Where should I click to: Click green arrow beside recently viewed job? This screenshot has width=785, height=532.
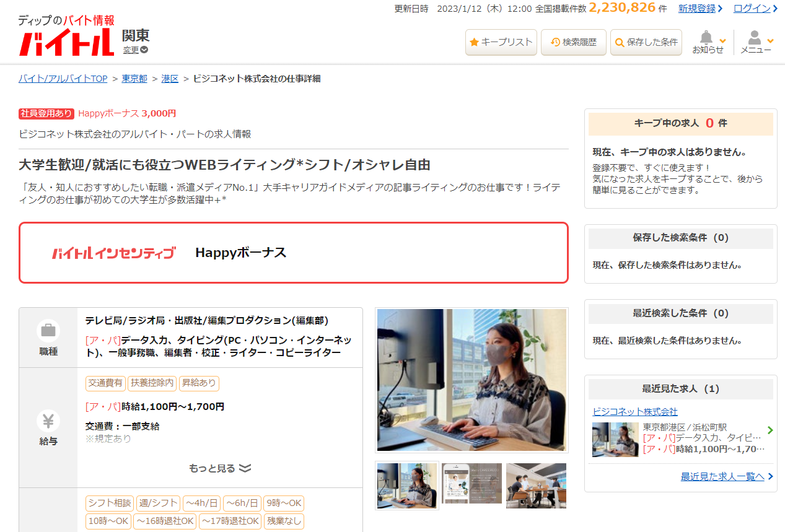[x=770, y=430]
